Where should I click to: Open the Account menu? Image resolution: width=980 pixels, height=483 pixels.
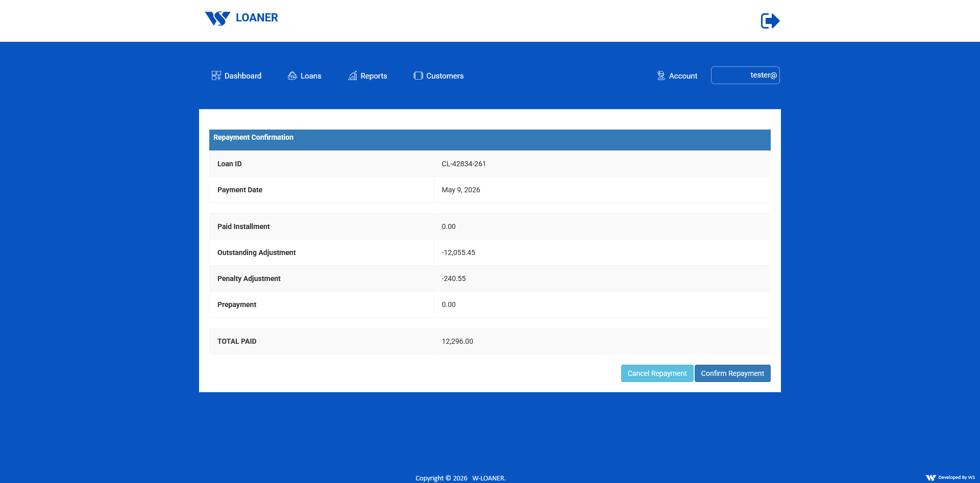[677, 75]
